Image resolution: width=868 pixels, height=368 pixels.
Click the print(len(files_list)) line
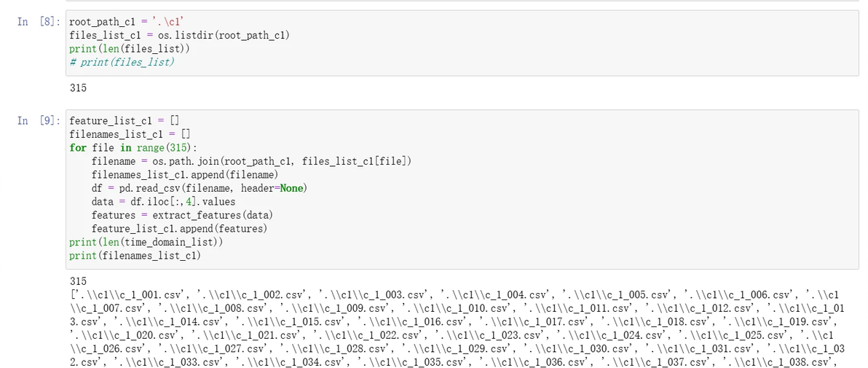130,50
